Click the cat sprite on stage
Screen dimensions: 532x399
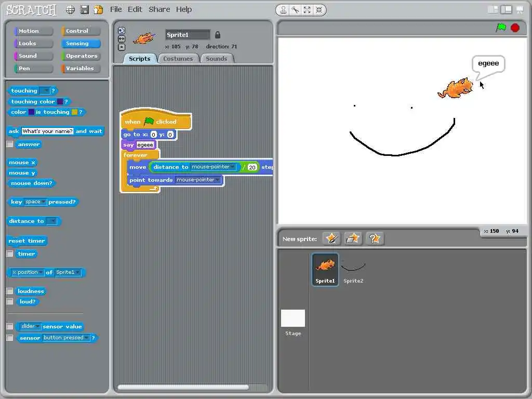click(456, 88)
